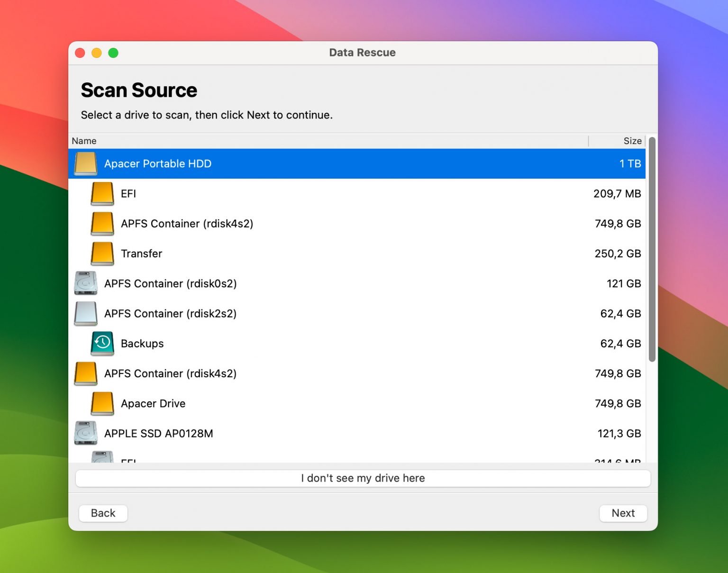Image resolution: width=728 pixels, height=573 pixels.
Task: Sort the drives by the Size column
Action: pyautogui.click(x=632, y=141)
